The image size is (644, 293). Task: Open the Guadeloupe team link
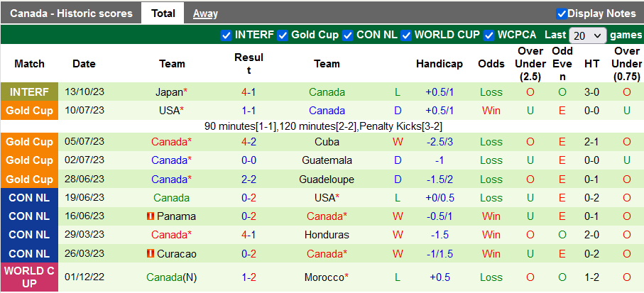pos(327,179)
